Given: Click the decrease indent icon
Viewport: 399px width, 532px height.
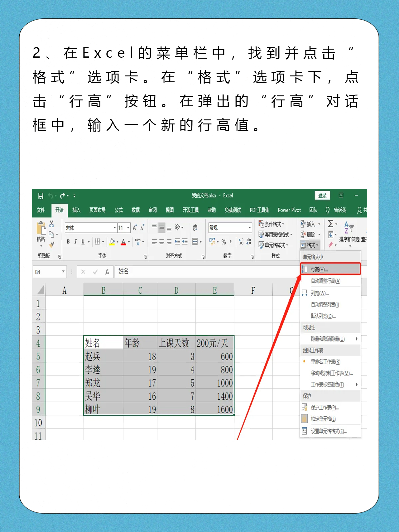Looking at the screenshot, I should click(x=177, y=242).
